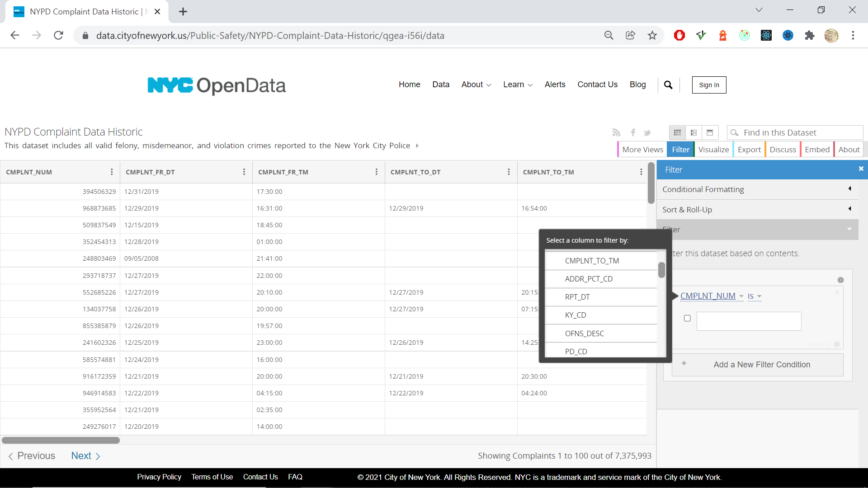Select OFNS_DESC from column dropdown
The width and height of the screenshot is (868, 488).
tap(585, 333)
